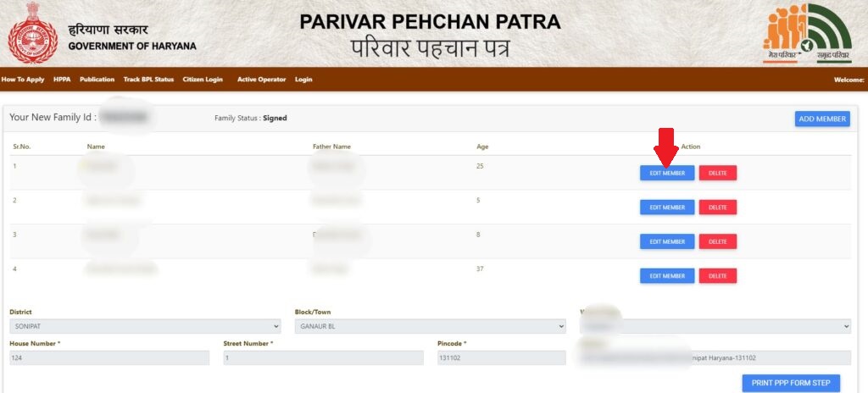Expand the District dropdown showing SONIPAT

(145, 327)
